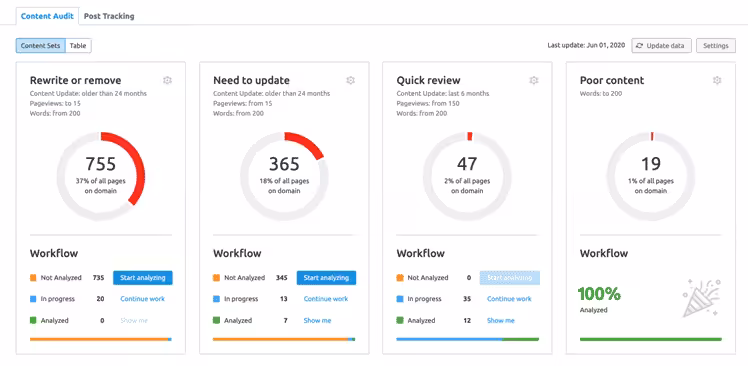Screen dimensions: 748x366
Task: Click the Rewrite or remove heading
Action: 75,80
